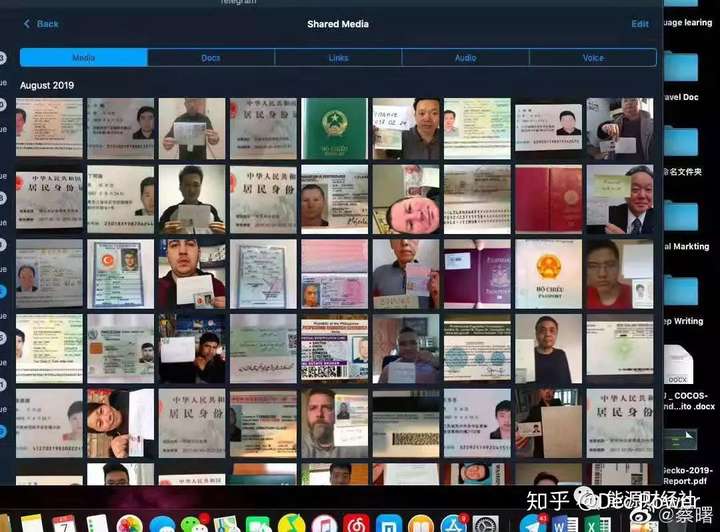
Task: Open Books from the Dock
Action: [x=421, y=524]
